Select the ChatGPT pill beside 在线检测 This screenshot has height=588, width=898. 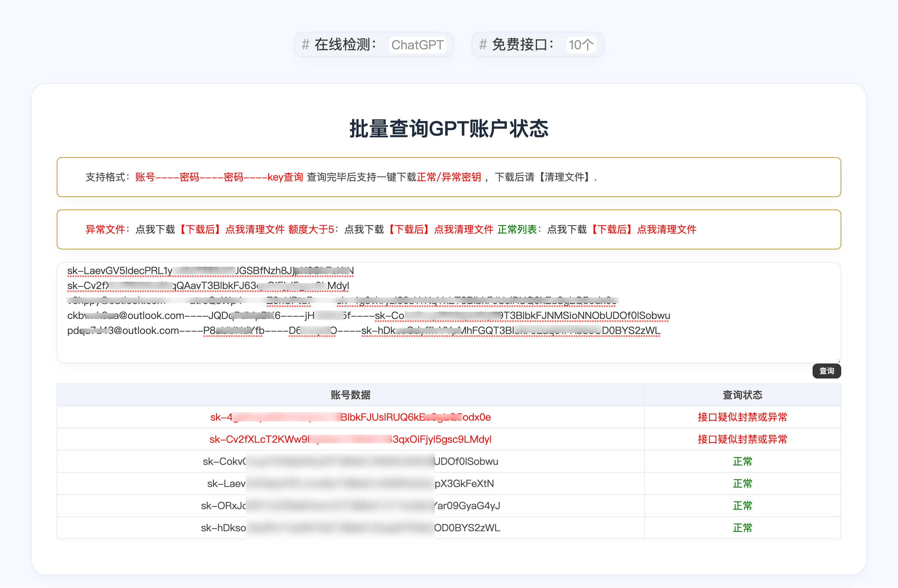[x=417, y=45]
